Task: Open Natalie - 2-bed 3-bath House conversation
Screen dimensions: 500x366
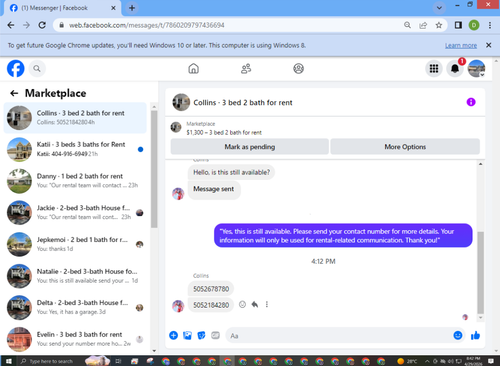Action: 75,276
